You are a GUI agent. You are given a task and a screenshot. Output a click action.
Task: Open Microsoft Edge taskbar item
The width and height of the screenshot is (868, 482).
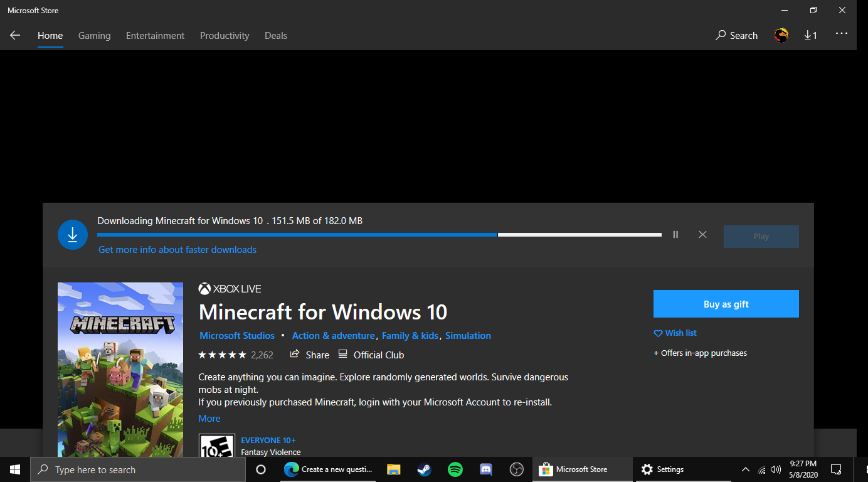[328, 469]
